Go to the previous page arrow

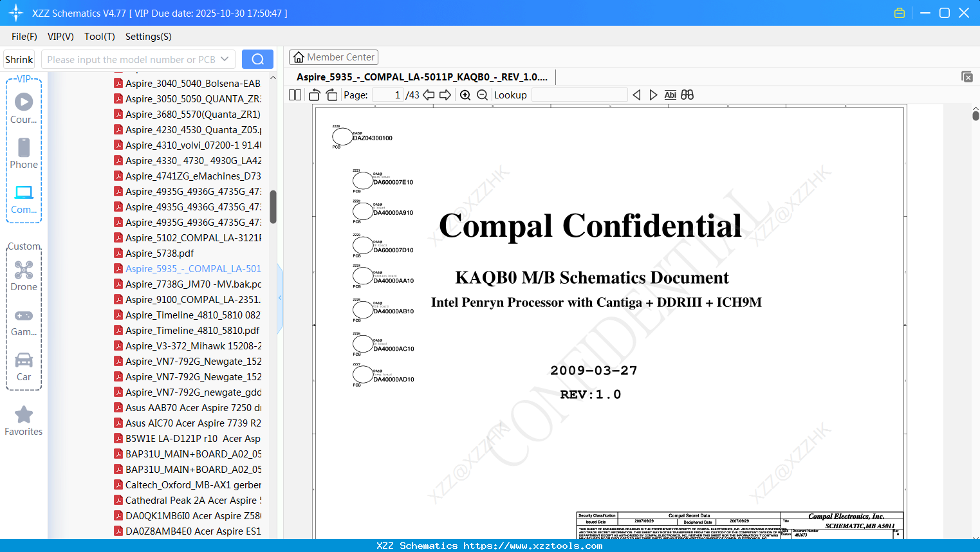click(x=429, y=95)
